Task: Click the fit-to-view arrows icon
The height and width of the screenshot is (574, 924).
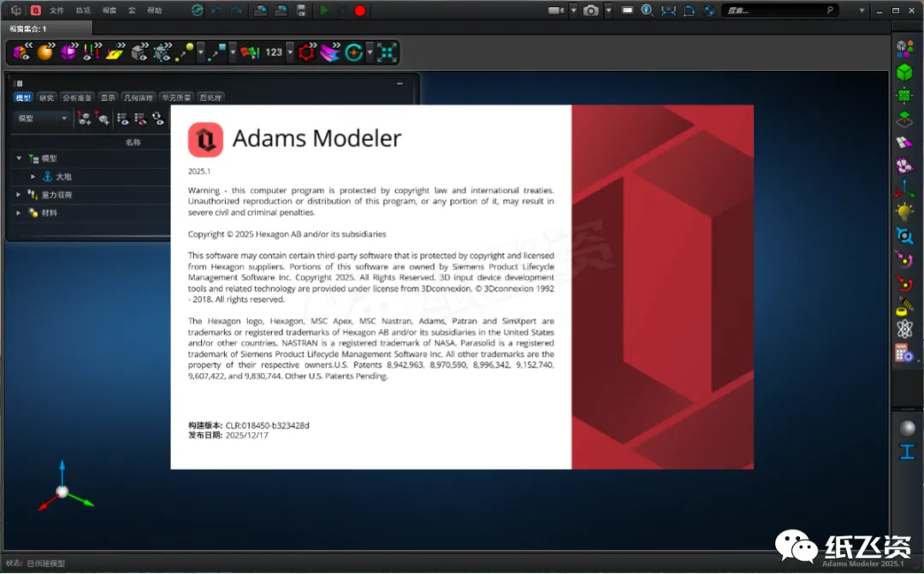Action: click(387, 52)
